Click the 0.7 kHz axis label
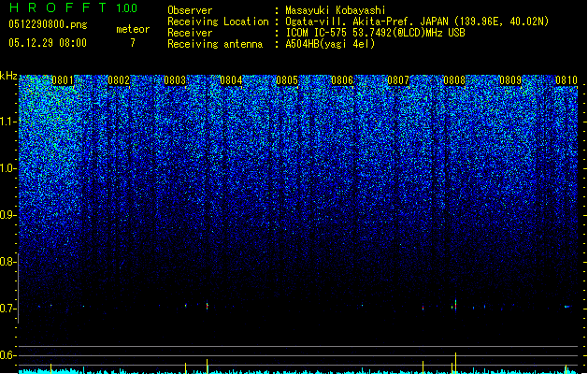The width and height of the screenshot is (588, 374). click(8, 309)
